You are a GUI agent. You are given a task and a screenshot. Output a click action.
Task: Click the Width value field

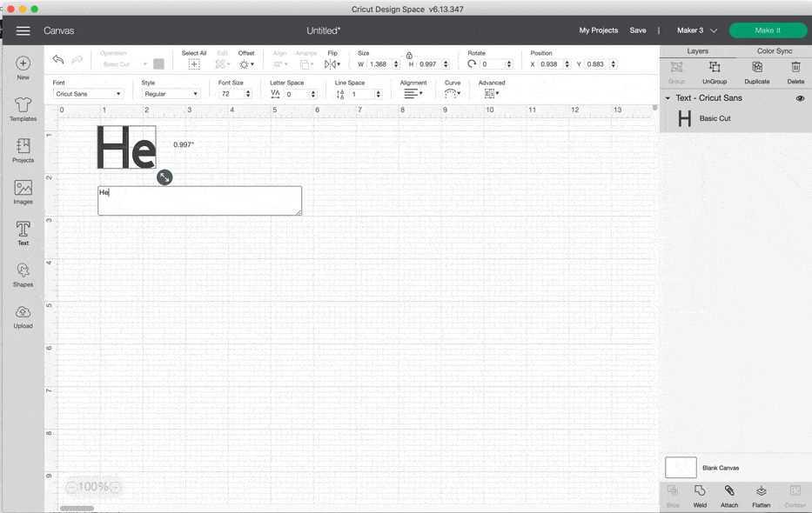pyautogui.click(x=379, y=64)
